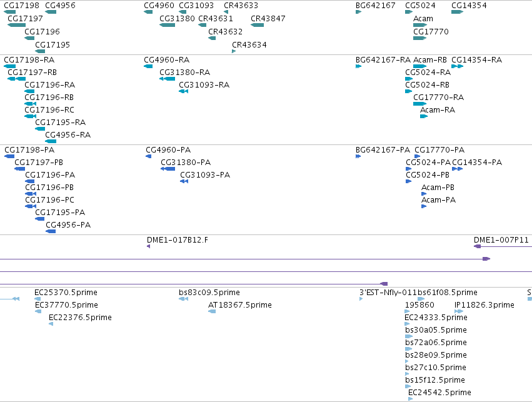Viewport: 532px width, 402px height.
Task: Select protein CG17196-PB label
Action: [x=49, y=188]
